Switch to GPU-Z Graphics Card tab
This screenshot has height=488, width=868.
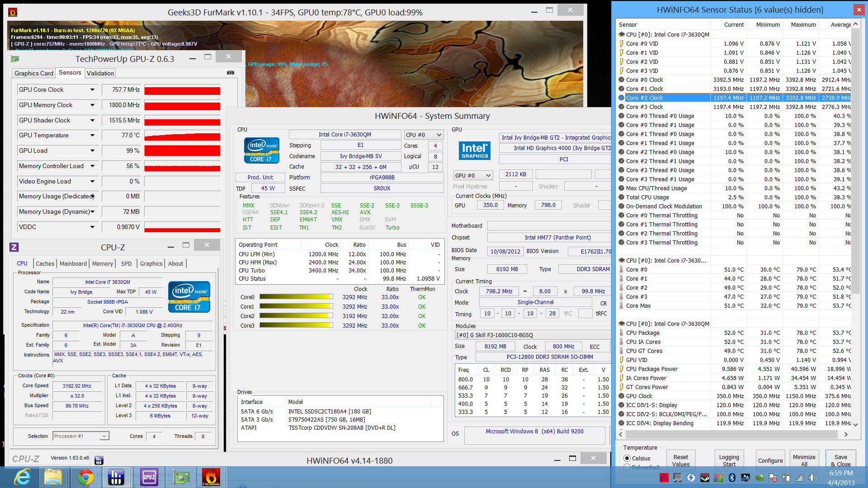tap(34, 73)
